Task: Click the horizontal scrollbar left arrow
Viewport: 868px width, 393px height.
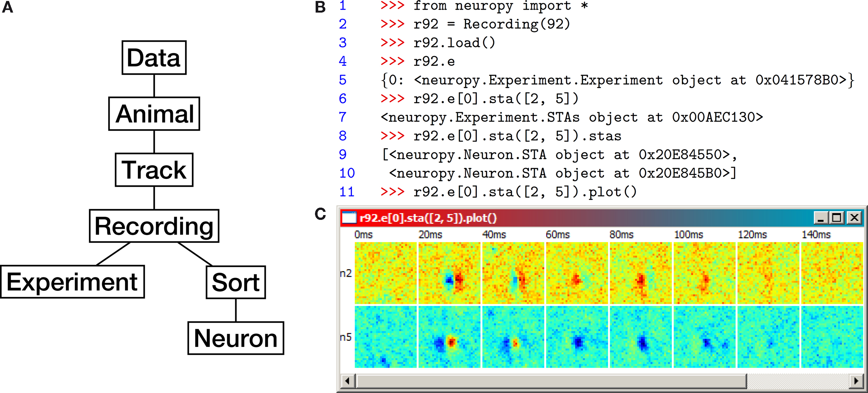Action: (348, 381)
